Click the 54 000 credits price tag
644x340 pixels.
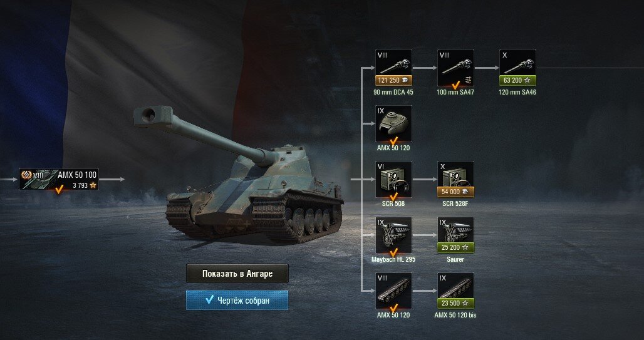tap(455, 192)
